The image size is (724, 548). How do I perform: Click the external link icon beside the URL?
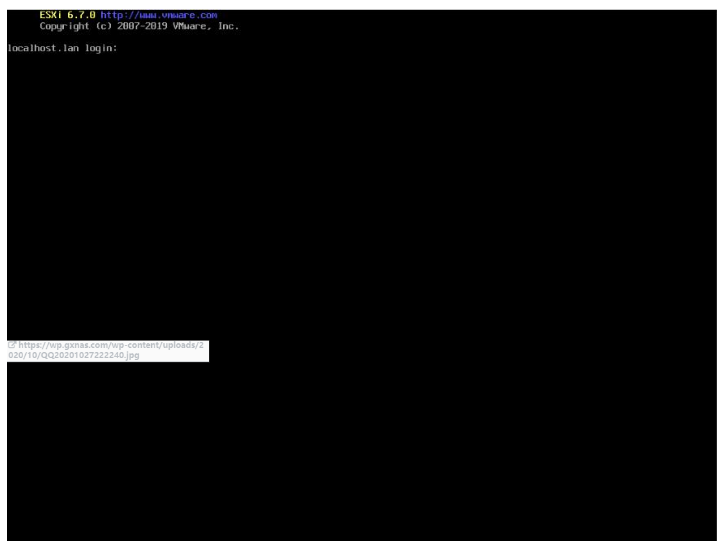coord(12,344)
